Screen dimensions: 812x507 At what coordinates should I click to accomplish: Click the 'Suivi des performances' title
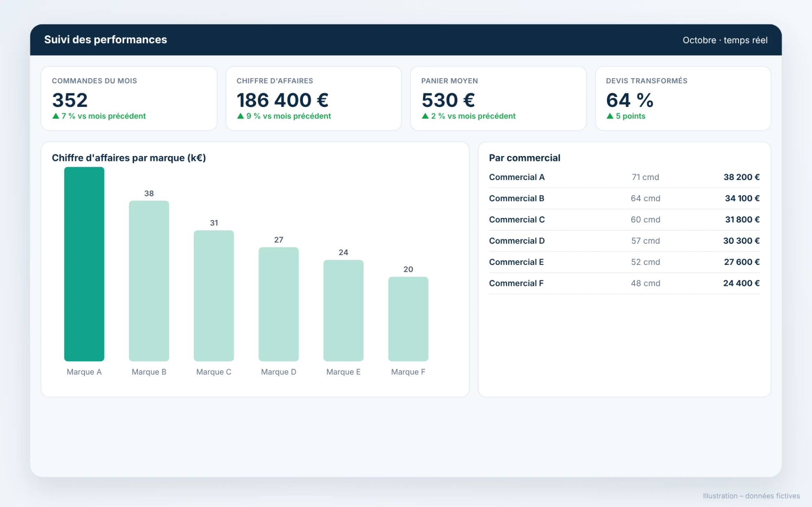tap(106, 39)
